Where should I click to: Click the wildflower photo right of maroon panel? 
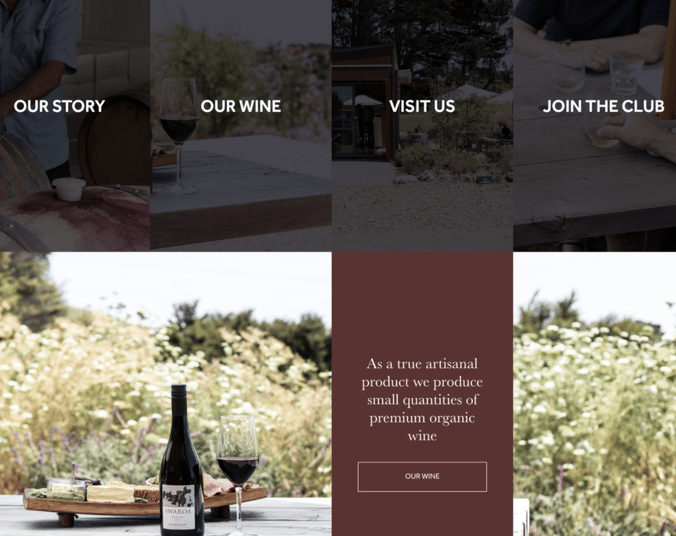(595, 394)
